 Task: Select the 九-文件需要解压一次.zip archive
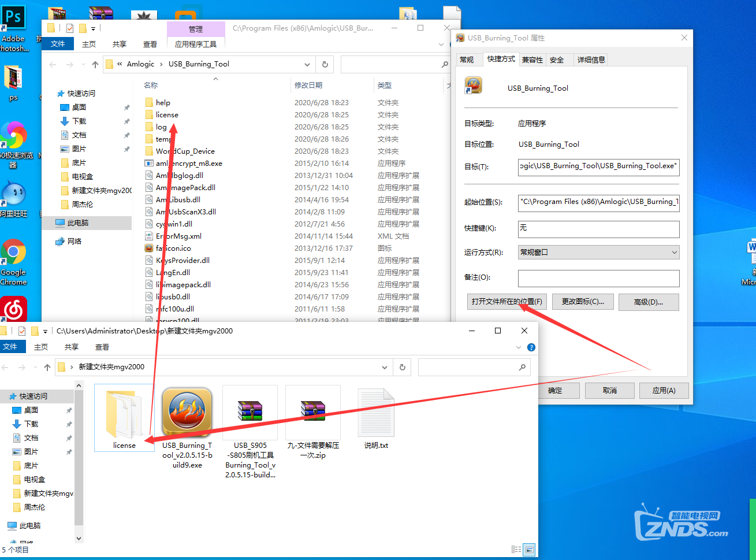313,424
